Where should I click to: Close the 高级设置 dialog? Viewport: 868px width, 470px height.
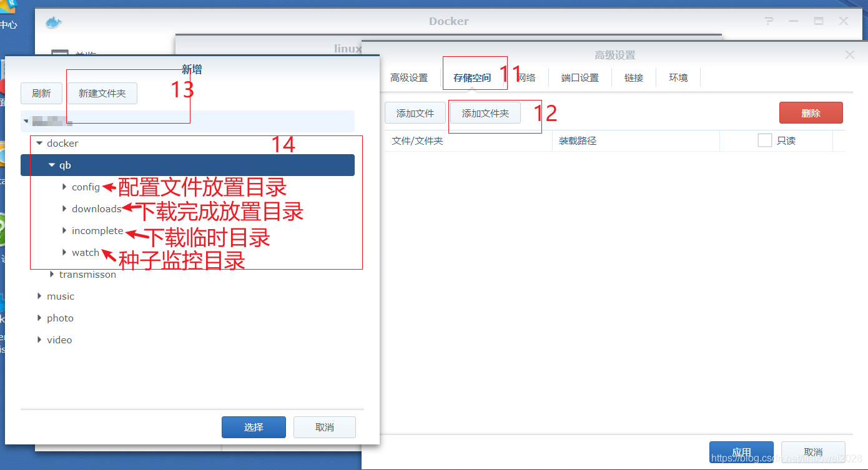tap(849, 55)
